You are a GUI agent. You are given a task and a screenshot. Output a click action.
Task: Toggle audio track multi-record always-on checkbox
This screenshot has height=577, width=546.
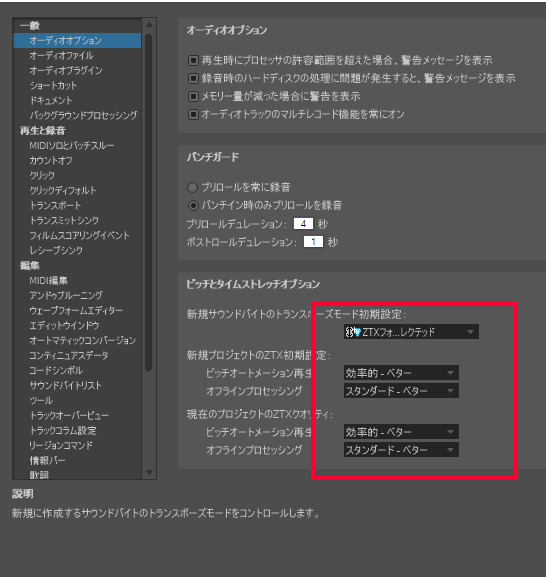pyautogui.click(x=193, y=114)
